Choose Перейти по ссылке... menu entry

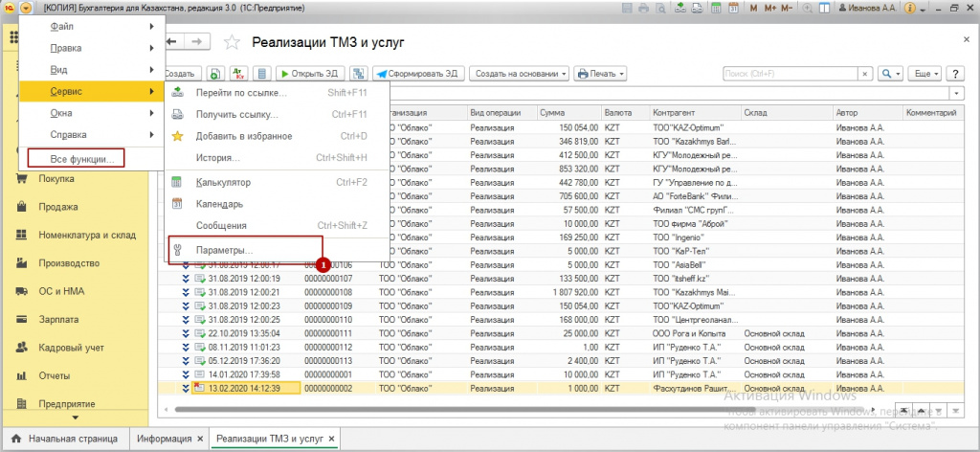pyautogui.click(x=277, y=93)
